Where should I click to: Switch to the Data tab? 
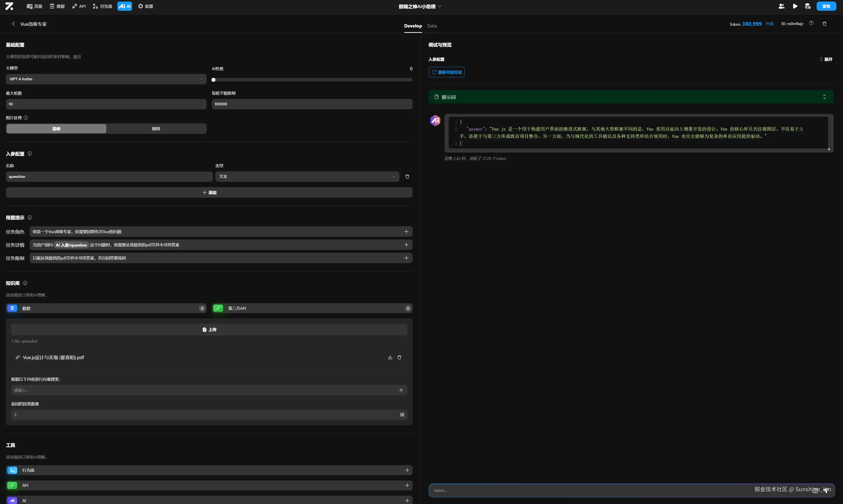(432, 26)
